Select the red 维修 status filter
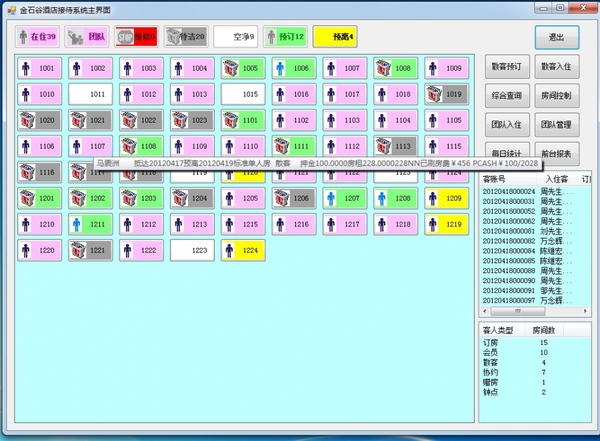The height and width of the screenshot is (441, 600). 137,37
